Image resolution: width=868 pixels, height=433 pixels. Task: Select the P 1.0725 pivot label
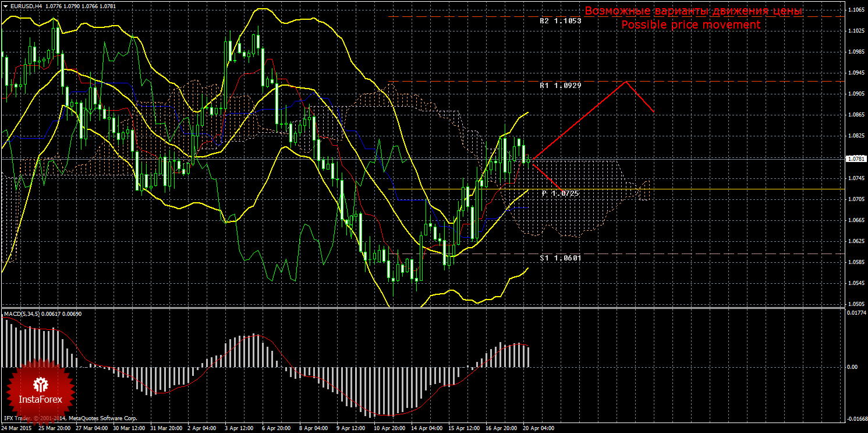point(560,193)
